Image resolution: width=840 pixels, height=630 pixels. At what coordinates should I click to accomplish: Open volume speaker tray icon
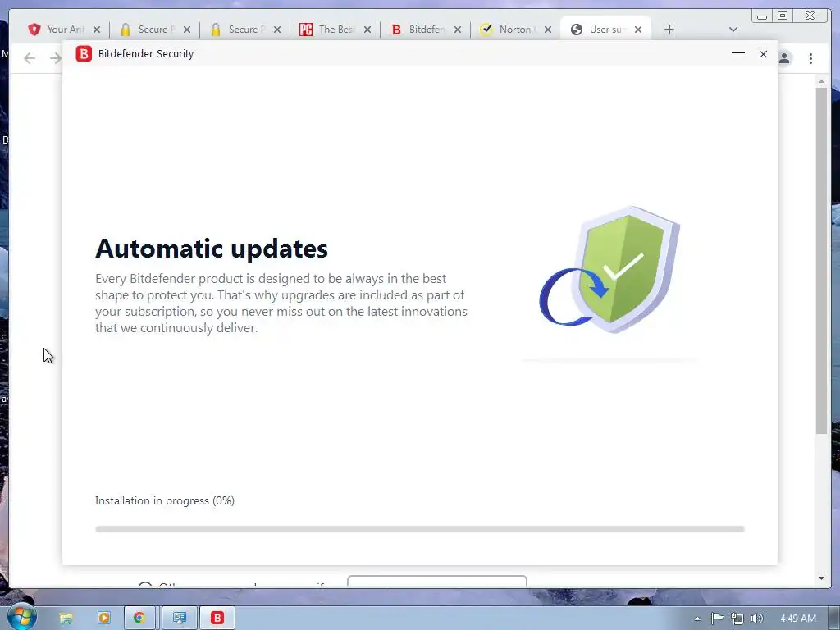757,619
